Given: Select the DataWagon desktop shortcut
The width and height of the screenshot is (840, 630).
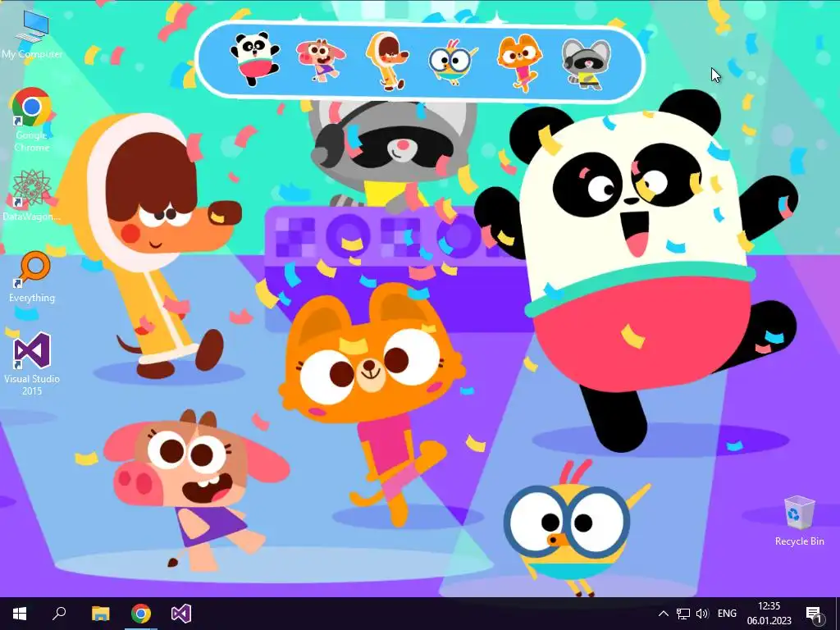Looking at the screenshot, I should [x=32, y=195].
